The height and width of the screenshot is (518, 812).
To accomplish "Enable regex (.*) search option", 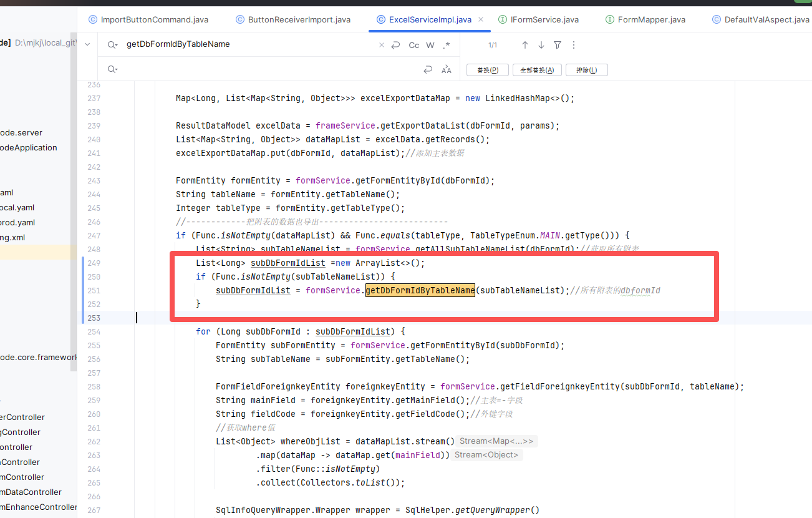I will (x=447, y=45).
